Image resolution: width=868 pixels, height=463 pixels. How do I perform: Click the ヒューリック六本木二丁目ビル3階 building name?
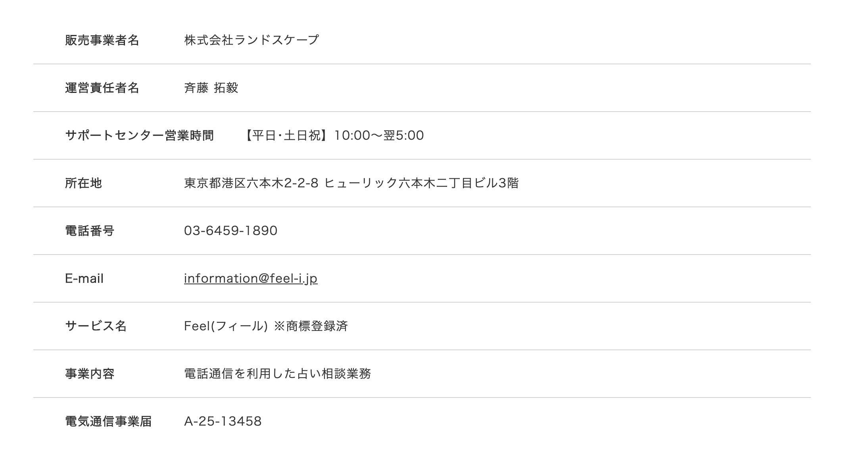tap(421, 183)
